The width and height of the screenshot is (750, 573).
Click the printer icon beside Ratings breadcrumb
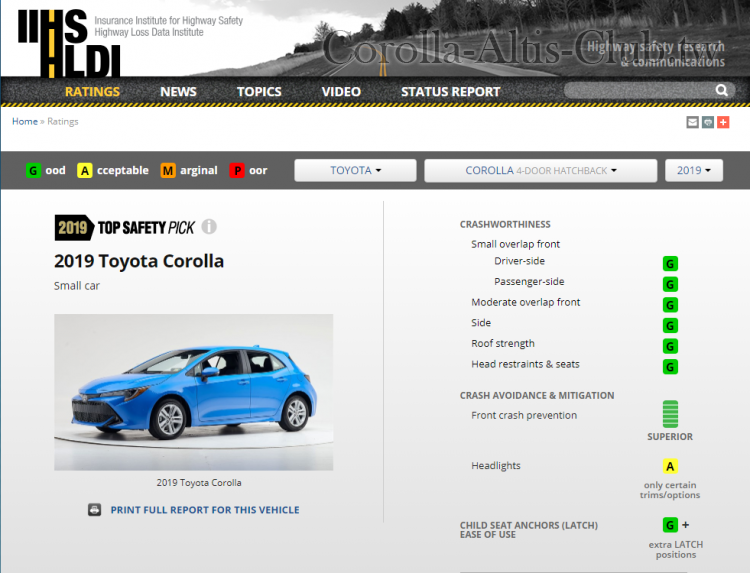click(x=708, y=122)
